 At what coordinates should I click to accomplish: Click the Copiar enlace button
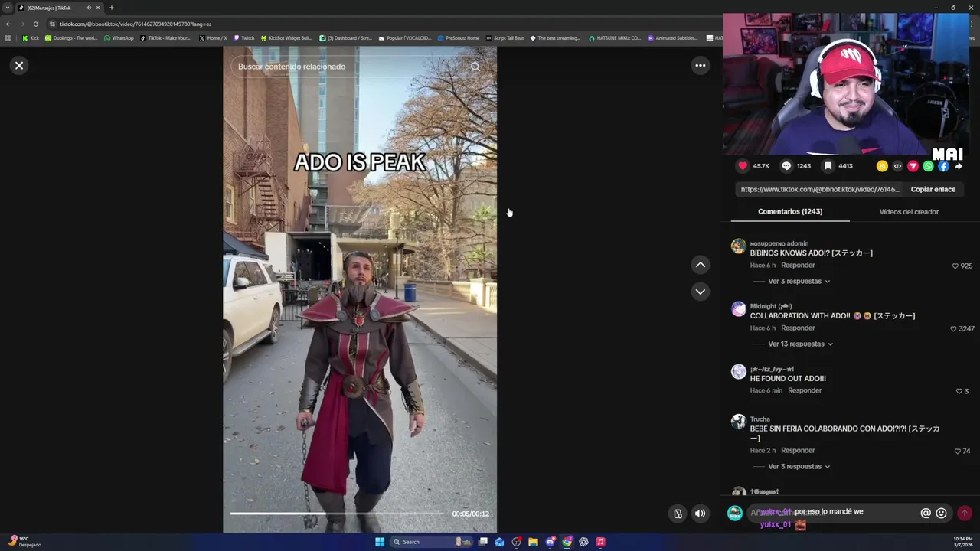pyautogui.click(x=933, y=189)
